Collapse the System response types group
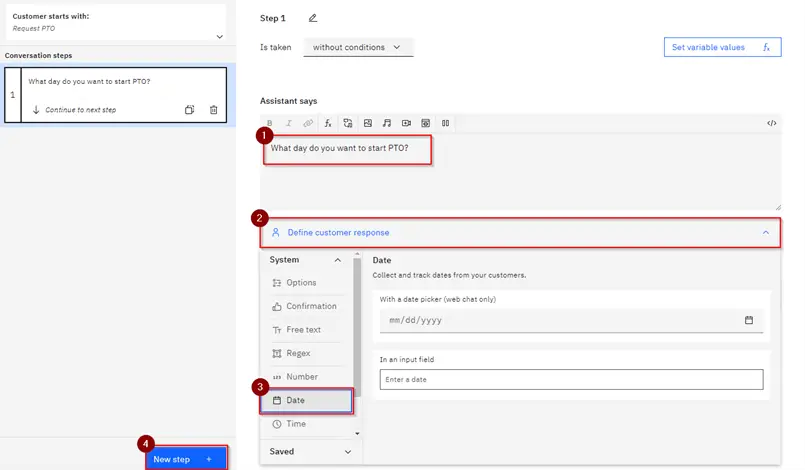 tap(337, 260)
